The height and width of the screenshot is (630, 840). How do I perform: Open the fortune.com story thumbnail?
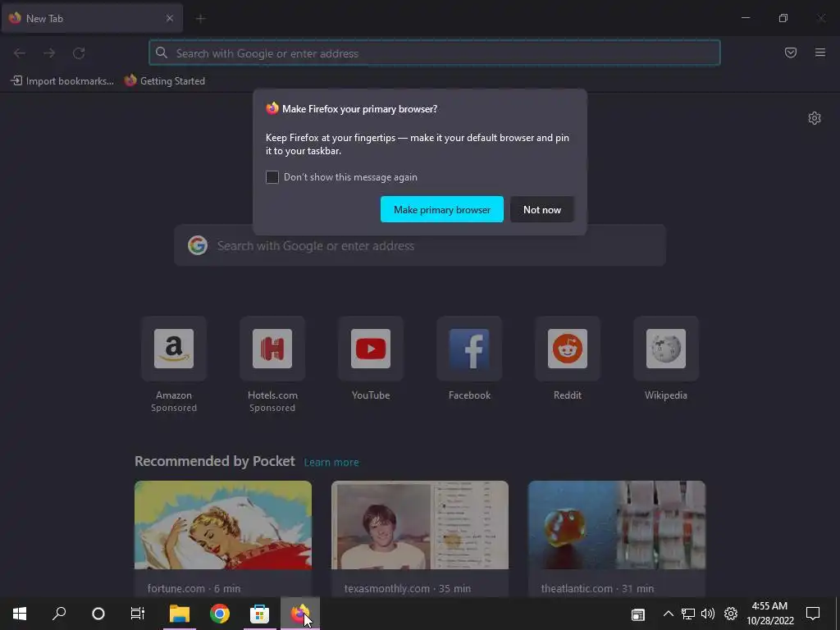[x=223, y=525]
